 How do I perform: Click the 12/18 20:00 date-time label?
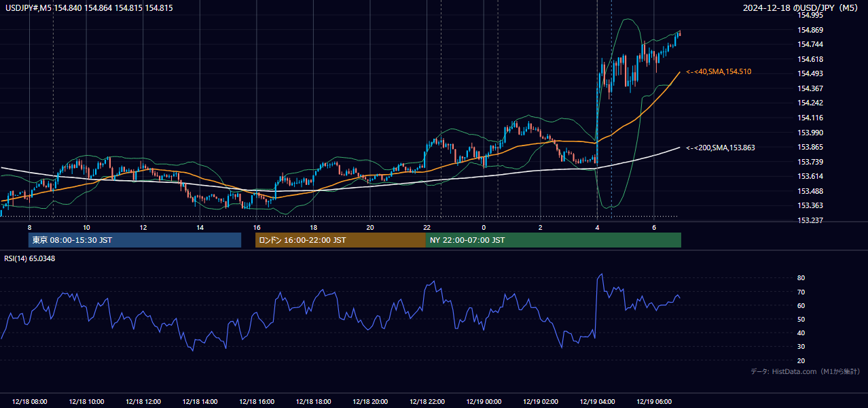point(370,402)
